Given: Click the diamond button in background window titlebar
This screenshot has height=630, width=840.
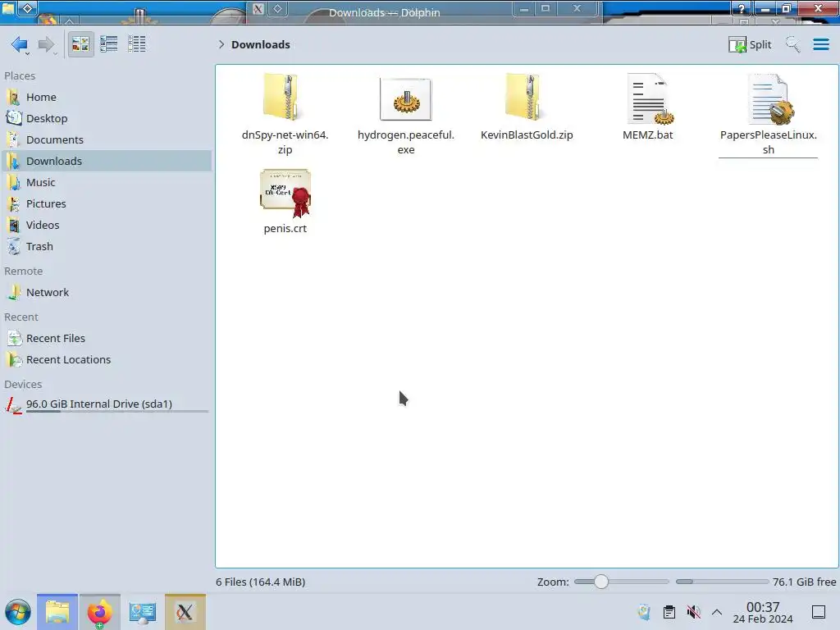Looking at the screenshot, I should point(277,8).
